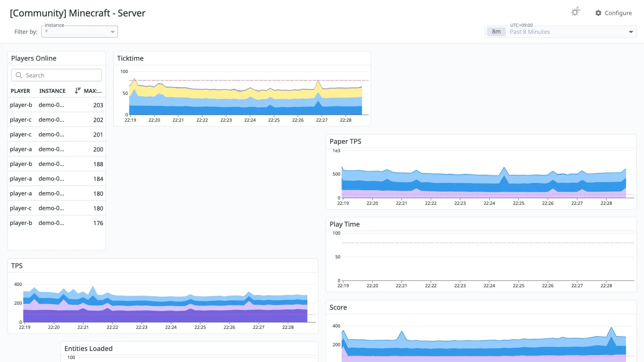
Task: Select the player-c row with value 201
Action: (56, 134)
